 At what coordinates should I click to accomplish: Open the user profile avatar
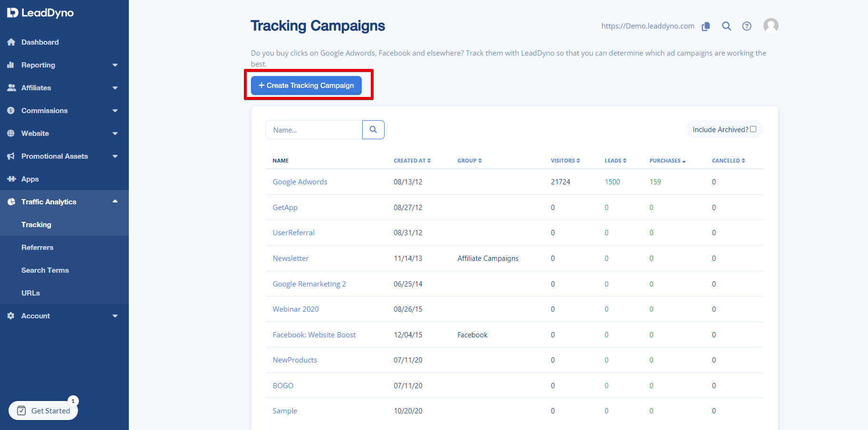point(771,26)
